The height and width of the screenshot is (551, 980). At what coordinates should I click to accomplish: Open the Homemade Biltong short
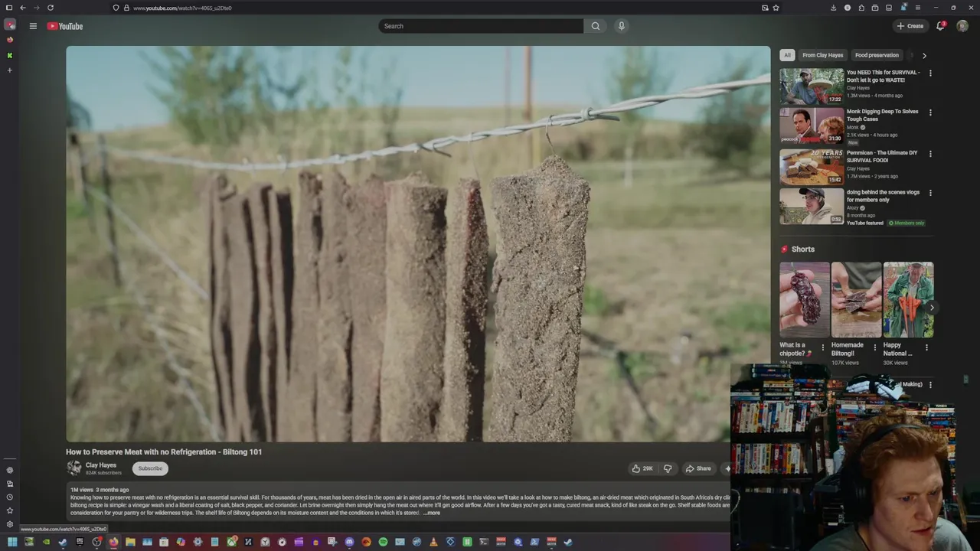(856, 300)
